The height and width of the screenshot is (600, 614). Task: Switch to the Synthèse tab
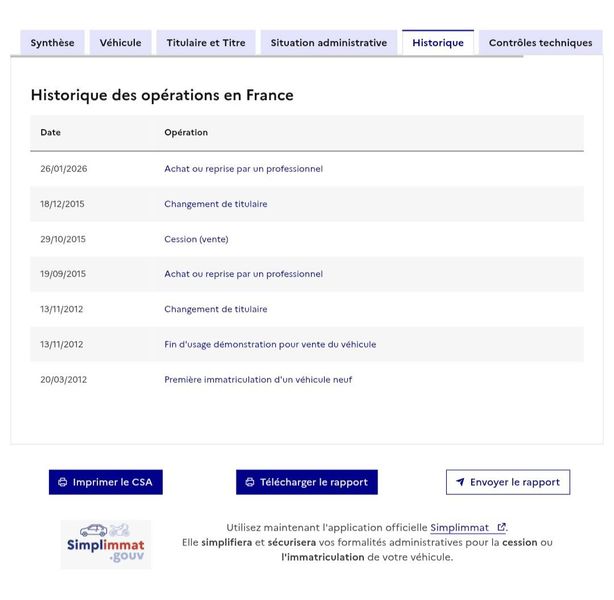pos(52,43)
